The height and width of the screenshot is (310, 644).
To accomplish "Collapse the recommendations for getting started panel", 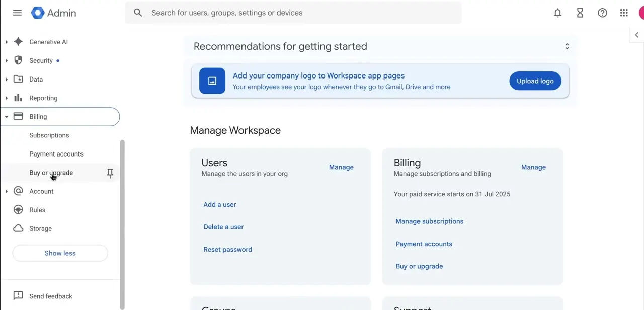I will click(567, 46).
